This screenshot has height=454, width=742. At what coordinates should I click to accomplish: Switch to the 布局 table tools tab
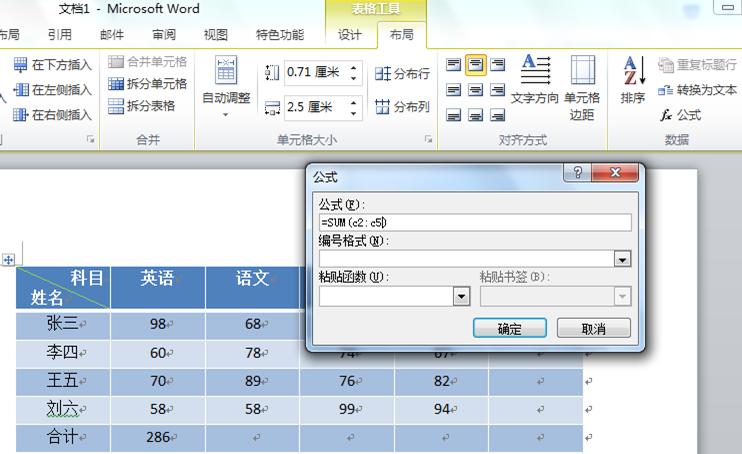point(402,35)
